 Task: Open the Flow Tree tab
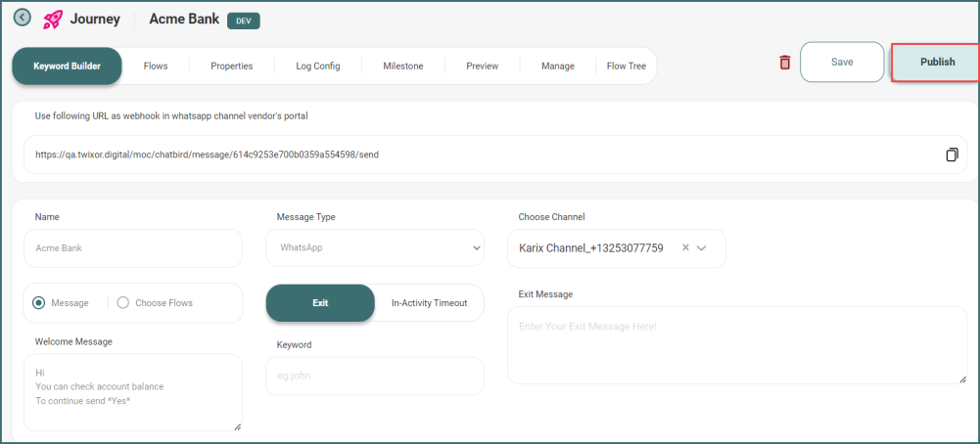tap(627, 67)
